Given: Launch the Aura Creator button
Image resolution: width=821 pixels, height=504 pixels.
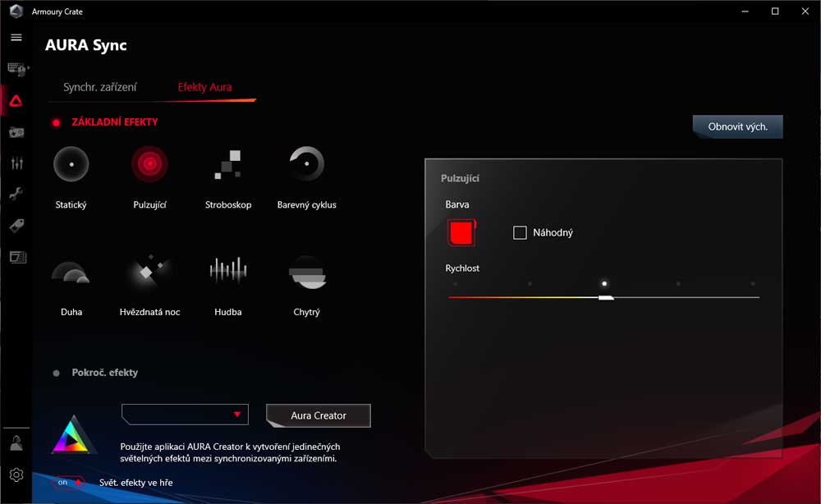Looking at the screenshot, I should [x=319, y=415].
